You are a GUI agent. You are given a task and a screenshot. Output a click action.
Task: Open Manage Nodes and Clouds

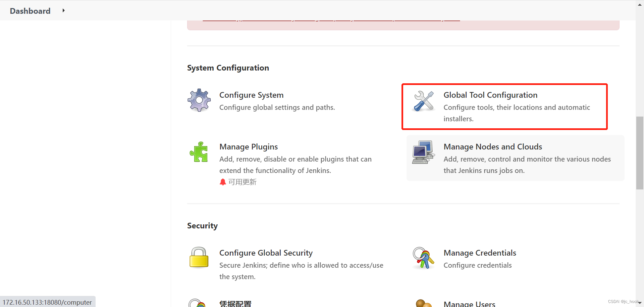click(493, 147)
